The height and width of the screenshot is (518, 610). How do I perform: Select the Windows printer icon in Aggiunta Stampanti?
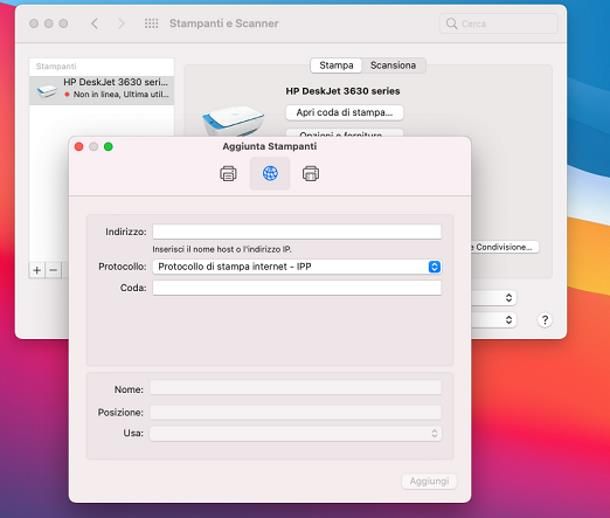(x=311, y=173)
